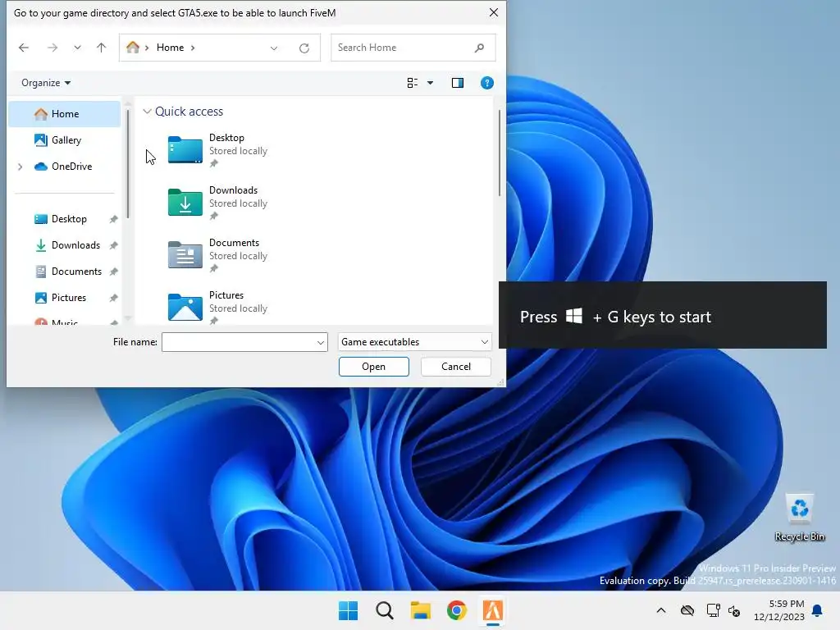Click the file list vertical scrollbar
840x630 pixels.
tap(500, 153)
